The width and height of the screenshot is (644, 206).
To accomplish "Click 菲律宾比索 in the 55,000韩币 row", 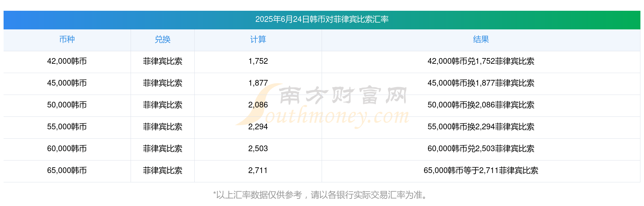I will (x=162, y=127).
